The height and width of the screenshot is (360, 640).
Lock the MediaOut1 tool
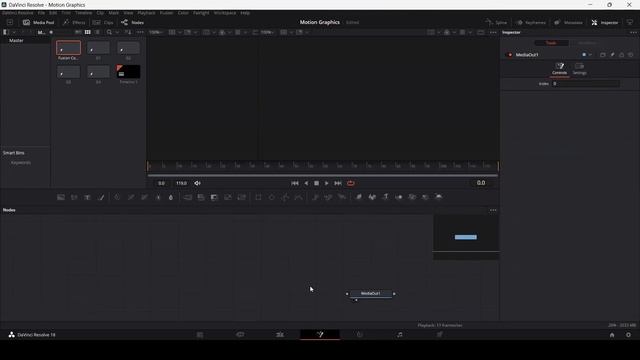tap(622, 55)
